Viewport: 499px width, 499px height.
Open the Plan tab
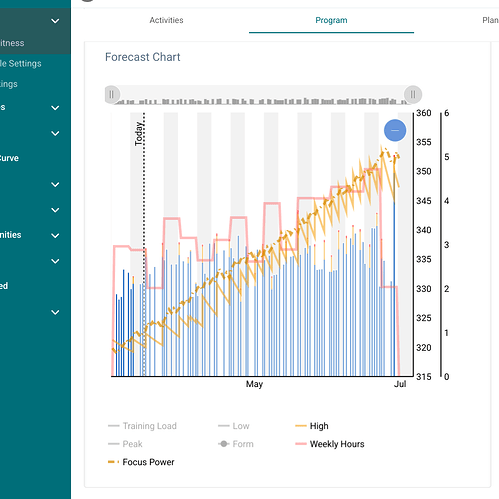490,20
